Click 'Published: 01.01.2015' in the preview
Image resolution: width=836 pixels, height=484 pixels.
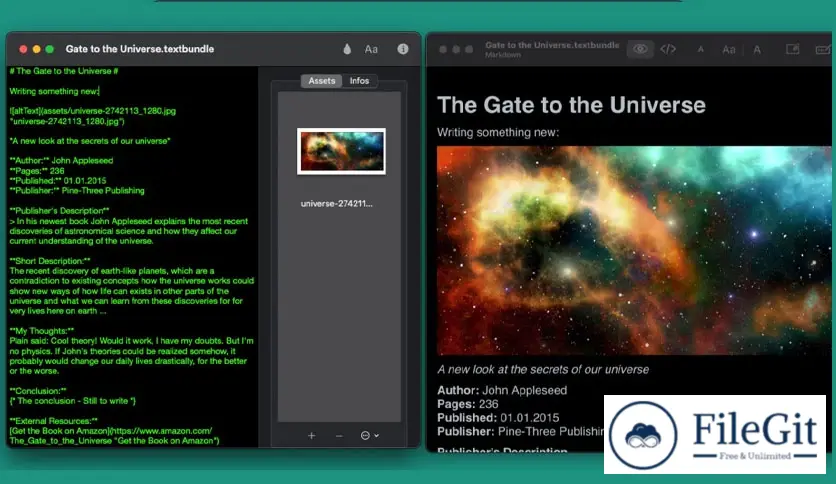pyautogui.click(x=498, y=418)
